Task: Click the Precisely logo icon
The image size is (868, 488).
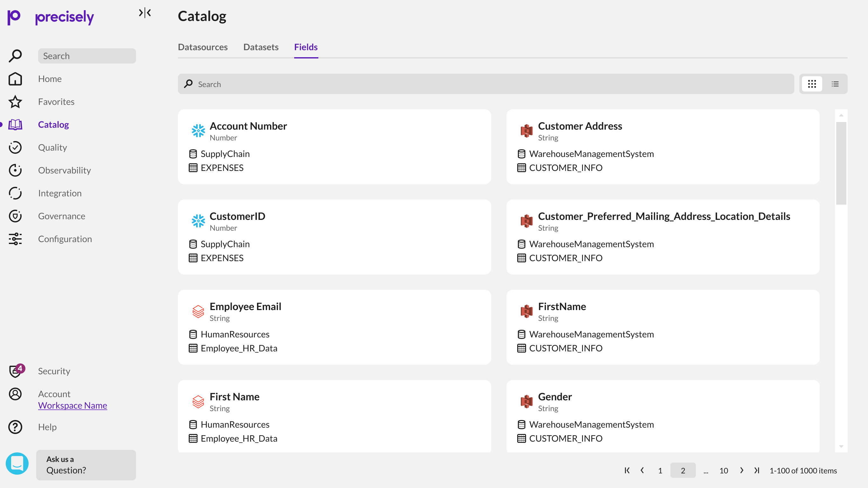Action: pos(14,17)
